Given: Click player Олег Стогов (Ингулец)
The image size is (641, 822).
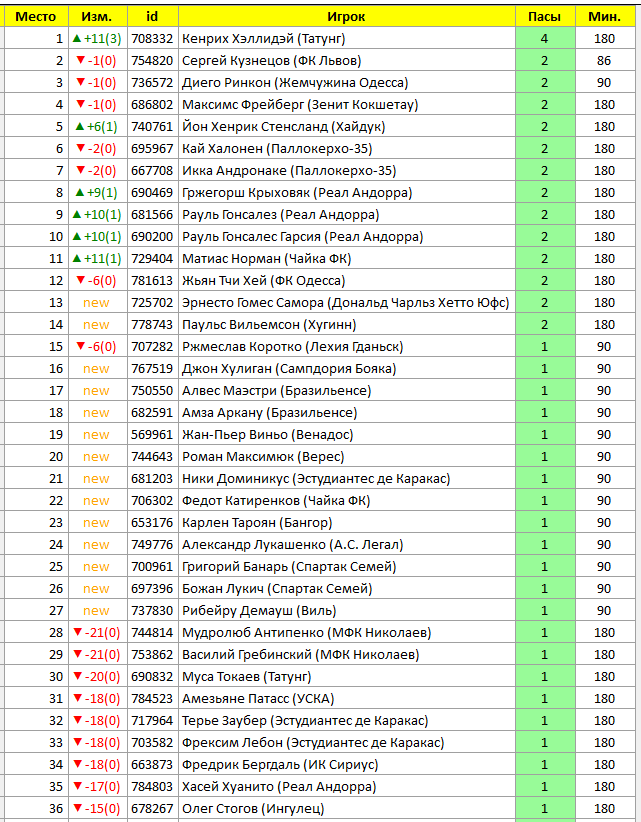Looking at the screenshot, I should 253,809.
